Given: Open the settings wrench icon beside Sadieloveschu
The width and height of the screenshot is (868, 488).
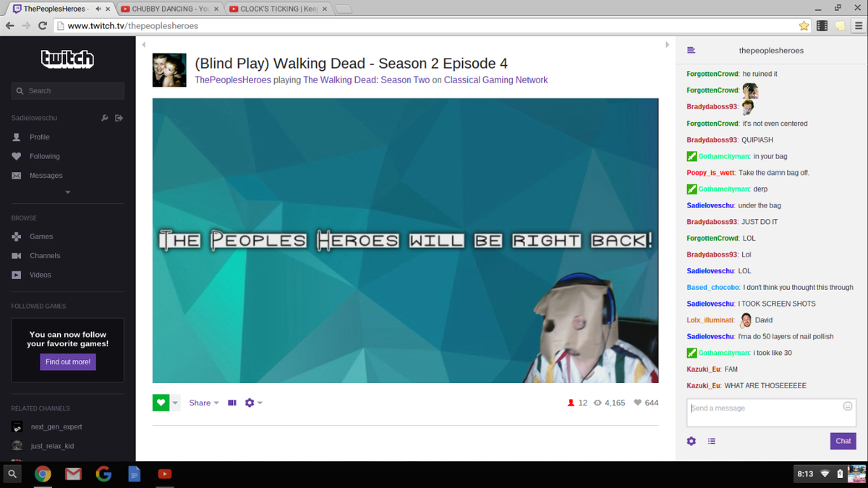Looking at the screenshot, I should pyautogui.click(x=105, y=118).
